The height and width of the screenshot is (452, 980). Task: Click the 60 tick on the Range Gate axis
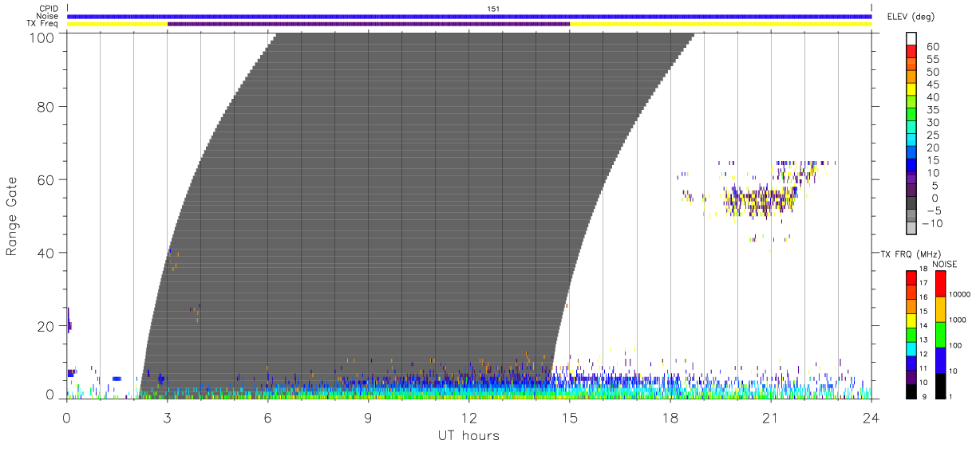tap(46, 180)
